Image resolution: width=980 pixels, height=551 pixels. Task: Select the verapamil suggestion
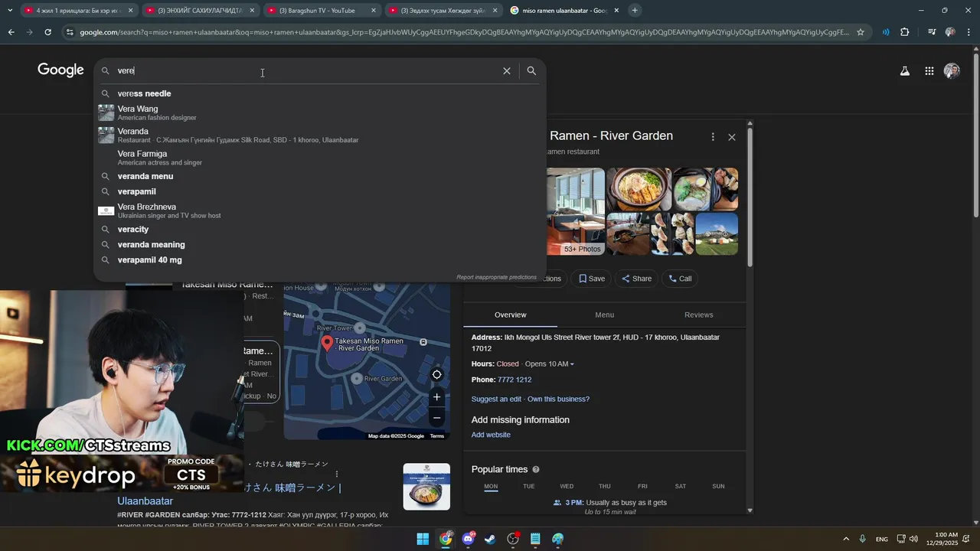pos(320,191)
